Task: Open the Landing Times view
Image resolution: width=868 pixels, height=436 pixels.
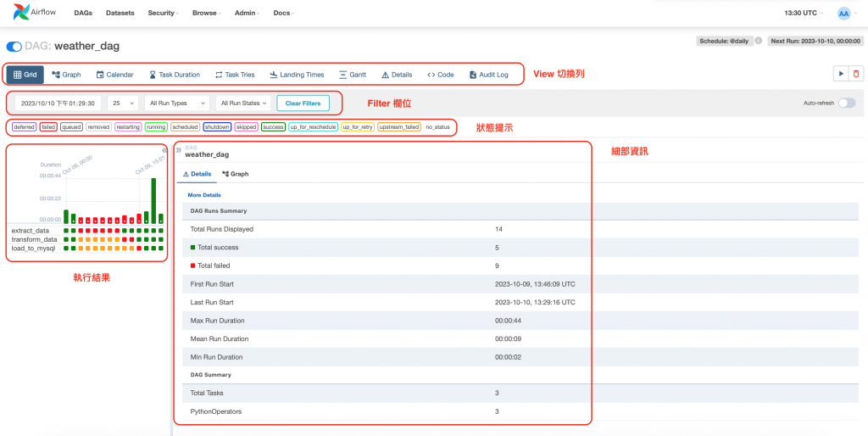Action: point(297,75)
